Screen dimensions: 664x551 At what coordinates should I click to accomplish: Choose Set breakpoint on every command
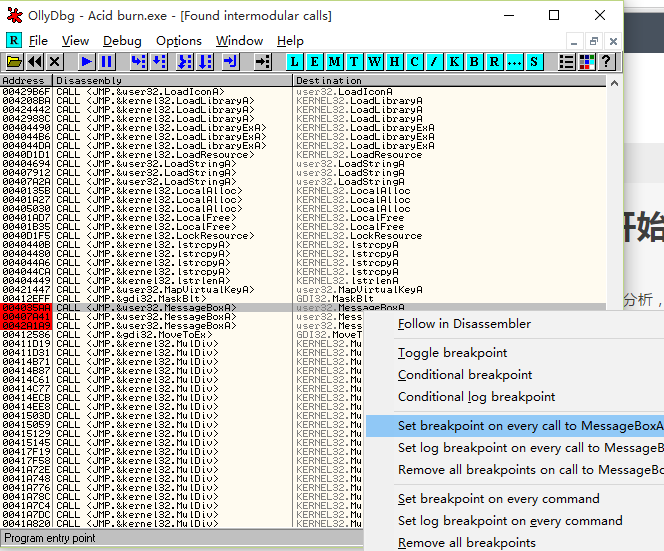498,499
